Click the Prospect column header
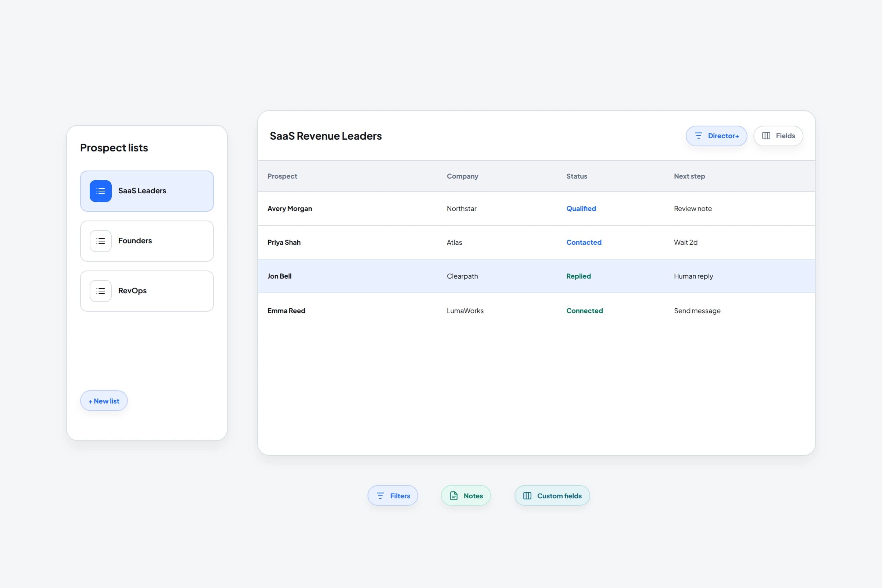 click(282, 176)
